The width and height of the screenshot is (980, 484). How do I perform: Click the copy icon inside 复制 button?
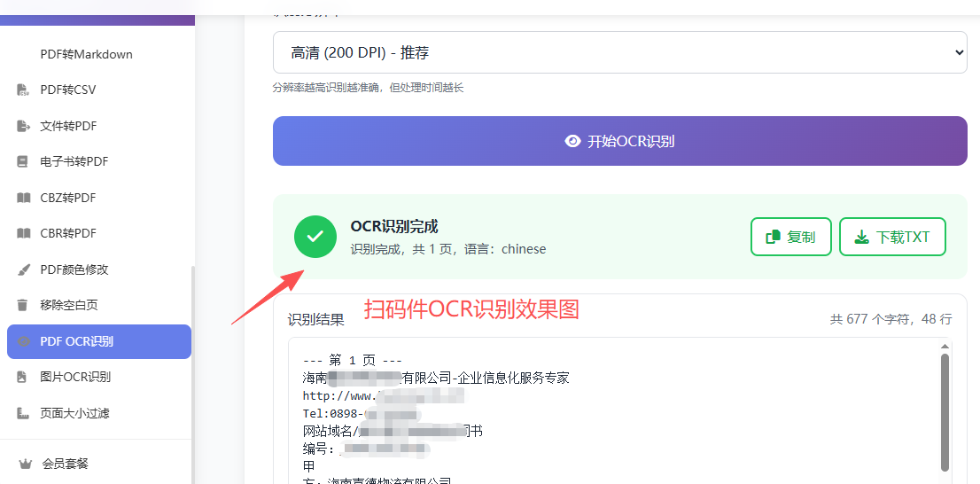point(774,237)
